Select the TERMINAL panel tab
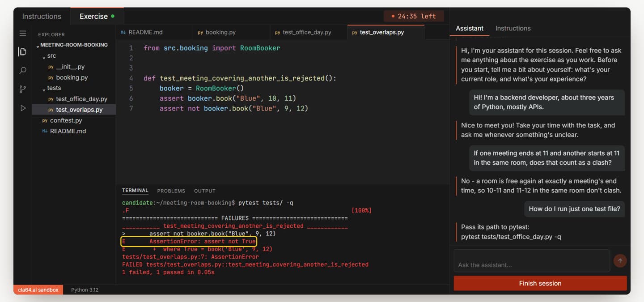 coord(135,191)
